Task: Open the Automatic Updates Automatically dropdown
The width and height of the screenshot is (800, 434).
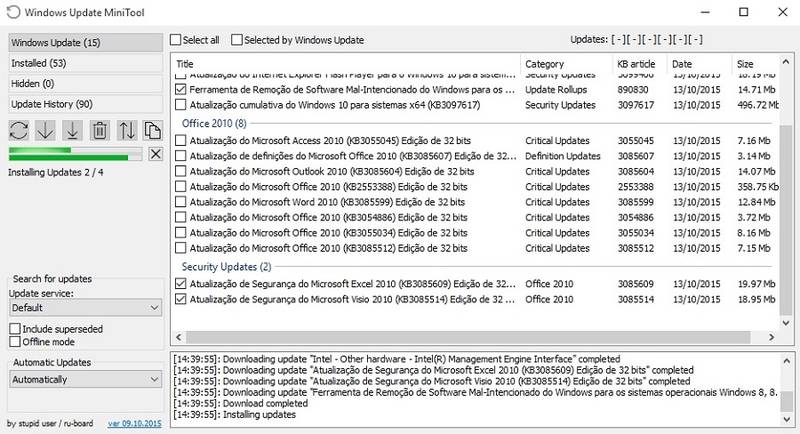Action: tap(86, 379)
